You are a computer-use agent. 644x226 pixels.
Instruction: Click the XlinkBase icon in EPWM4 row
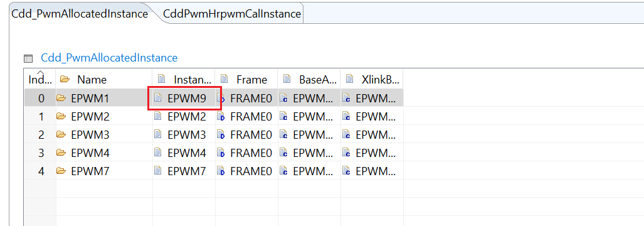(346, 153)
